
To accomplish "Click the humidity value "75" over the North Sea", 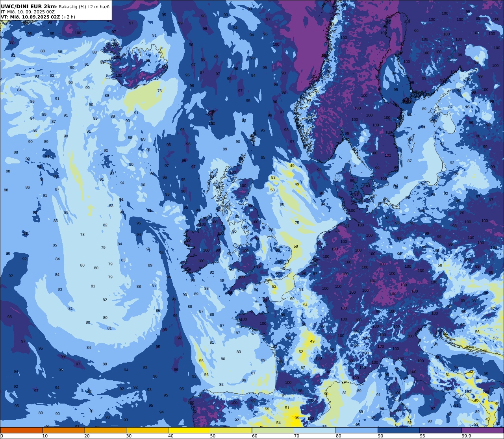I will (297, 223).
